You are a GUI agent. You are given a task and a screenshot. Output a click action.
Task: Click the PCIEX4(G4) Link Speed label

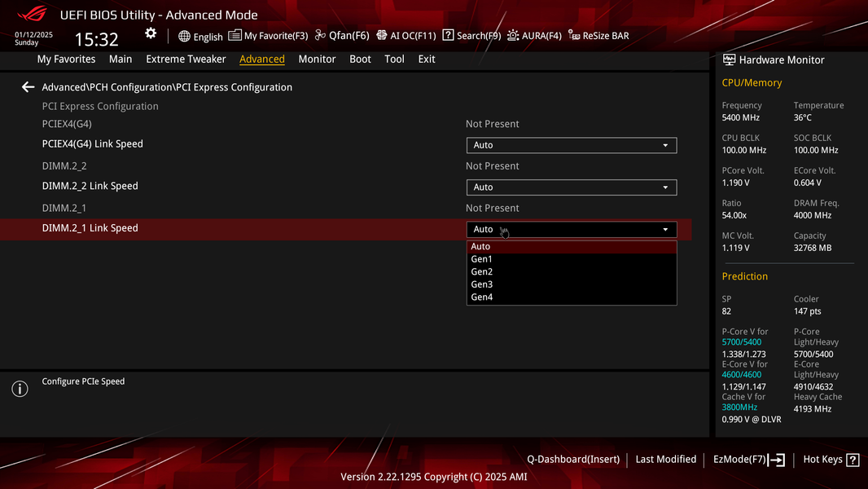pos(93,143)
